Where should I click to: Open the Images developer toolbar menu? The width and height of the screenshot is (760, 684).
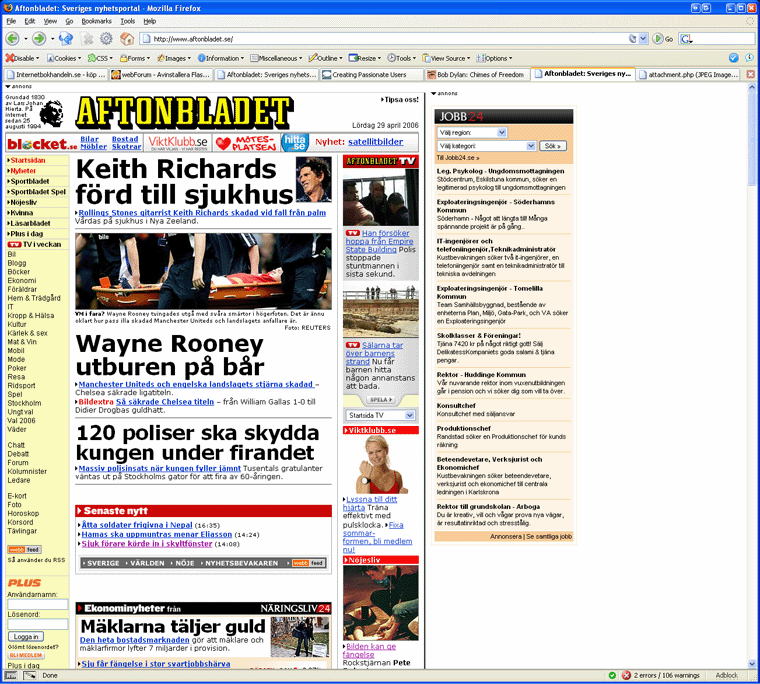coord(174,58)
